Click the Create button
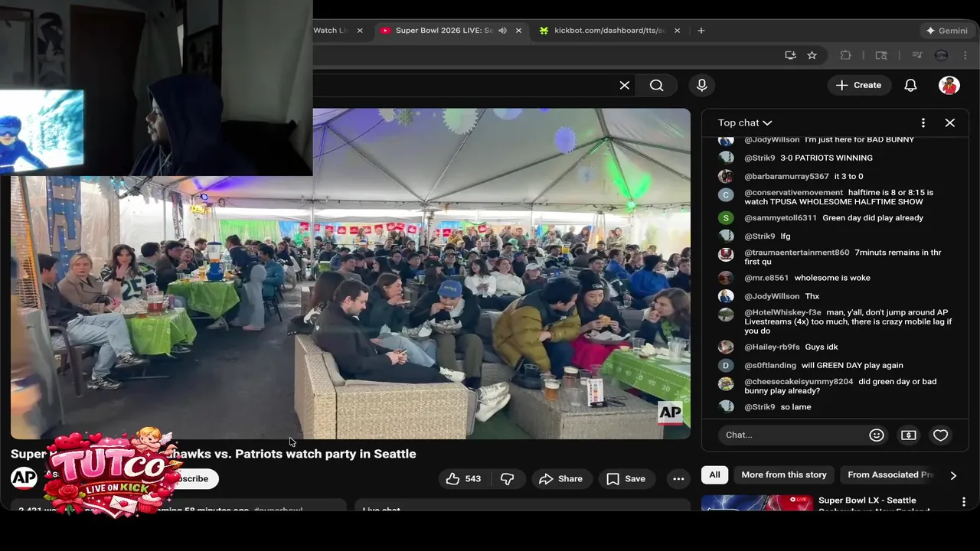Image resolution: width=980 pixels, height=551 pixels. pyautogui.click(x=859, y=85)
